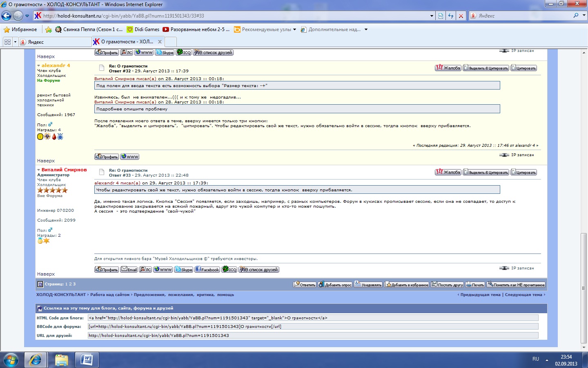
Task: Toggle Compatibility View icon in address bar
Action: point(441,16)
